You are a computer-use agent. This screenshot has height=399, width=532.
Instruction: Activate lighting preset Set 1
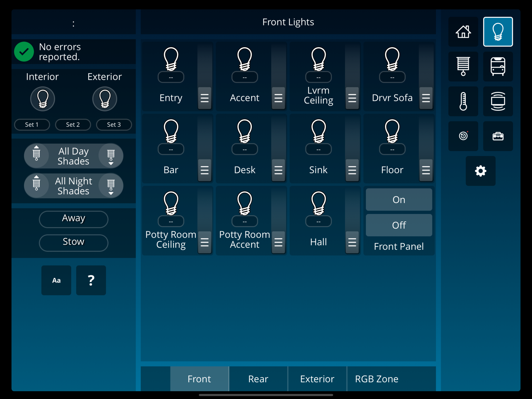32,125
